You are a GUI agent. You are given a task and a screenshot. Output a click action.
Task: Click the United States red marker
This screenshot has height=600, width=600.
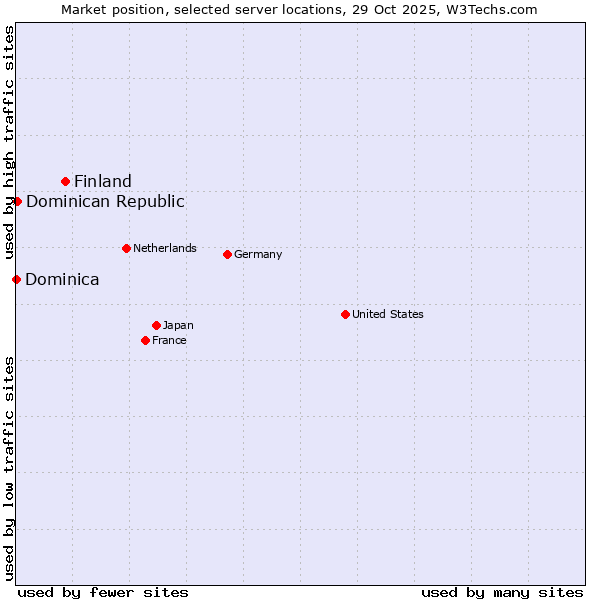(x=345, y=314)
